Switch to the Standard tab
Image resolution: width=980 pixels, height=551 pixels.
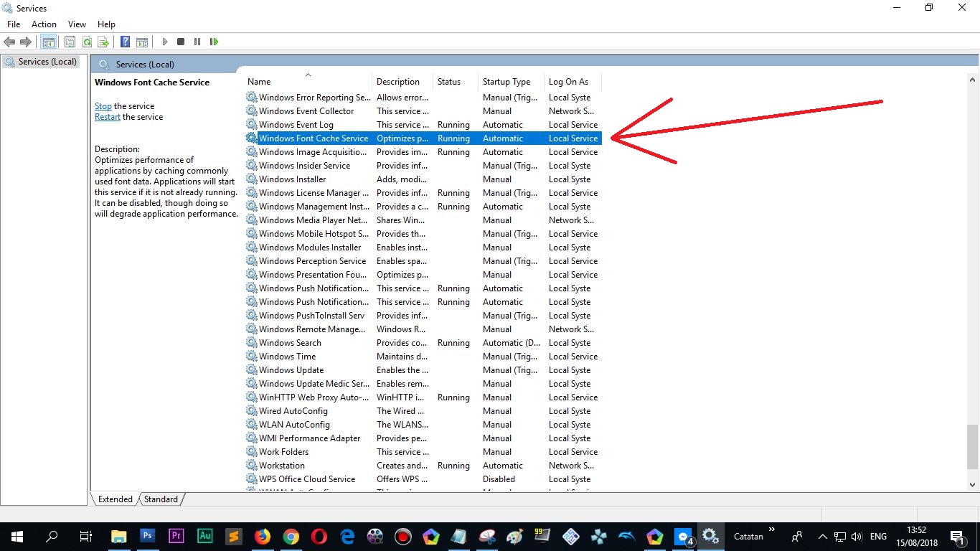161,499
